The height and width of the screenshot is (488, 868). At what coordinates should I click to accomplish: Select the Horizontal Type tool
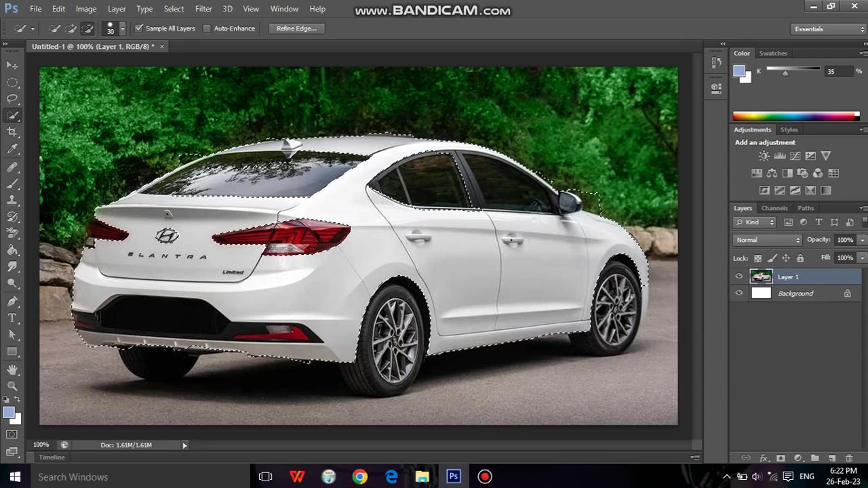(12, 318)
